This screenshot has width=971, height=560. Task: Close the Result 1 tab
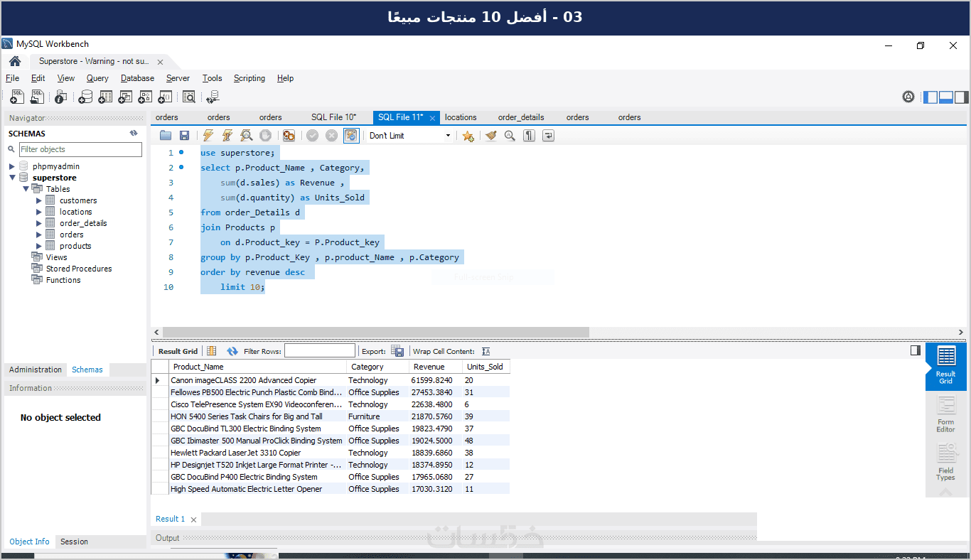pos(193,519)
